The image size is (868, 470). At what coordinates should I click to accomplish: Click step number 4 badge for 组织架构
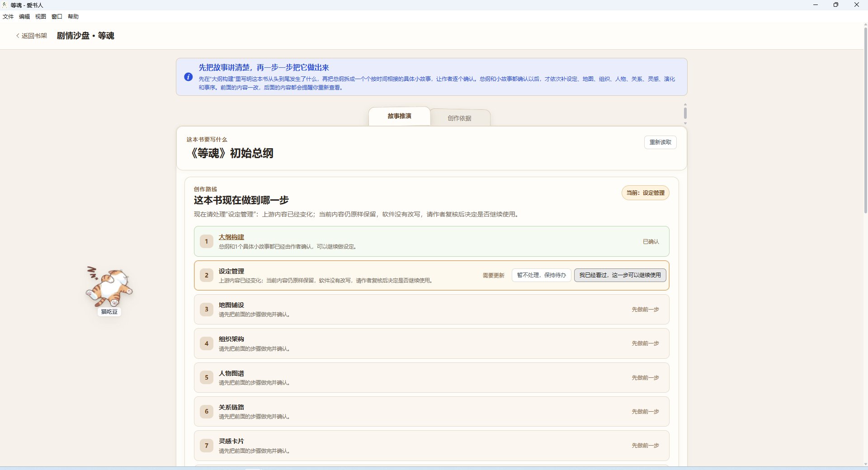point(207,343)
